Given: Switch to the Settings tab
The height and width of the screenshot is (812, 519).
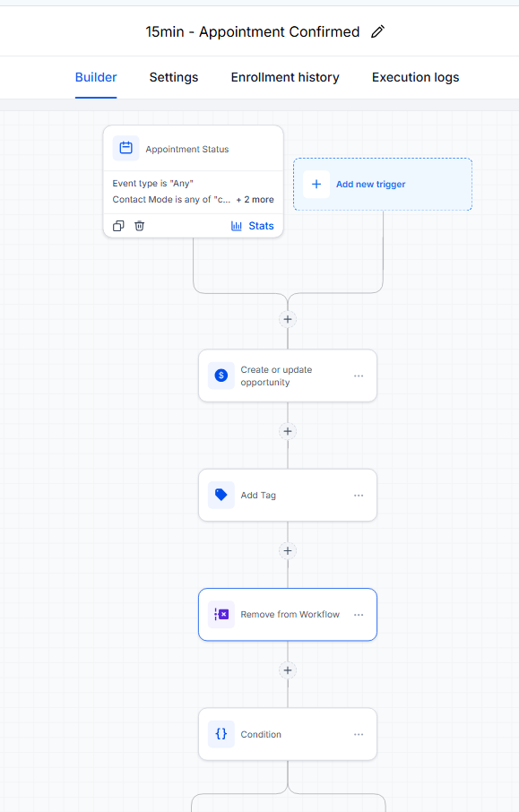Looking at the screenshot, I should click(174, 77).
